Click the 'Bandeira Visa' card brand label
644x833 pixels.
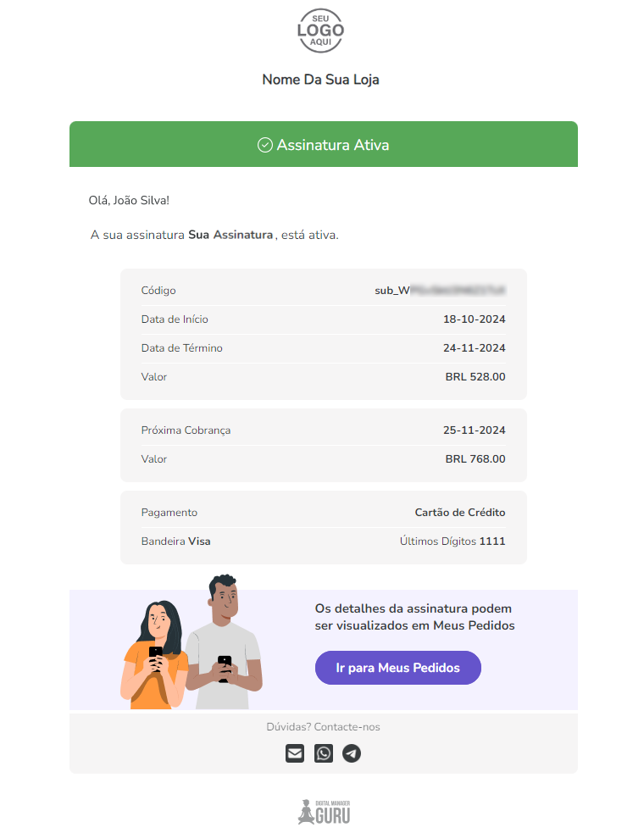[x=176, y=541]
